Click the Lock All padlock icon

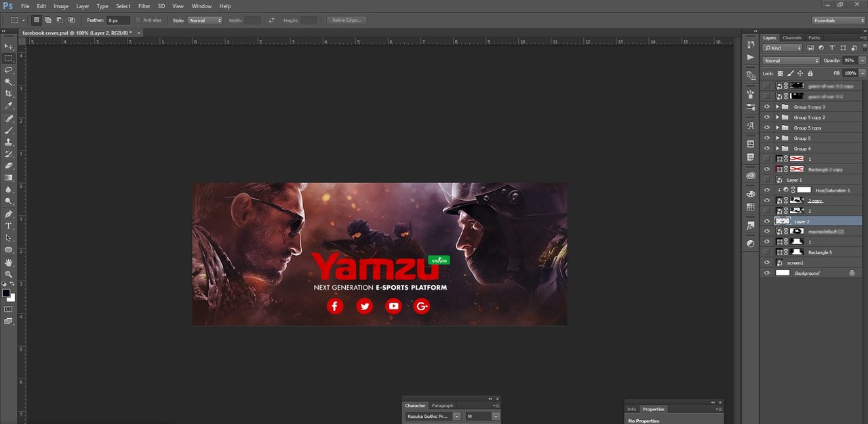810,73
